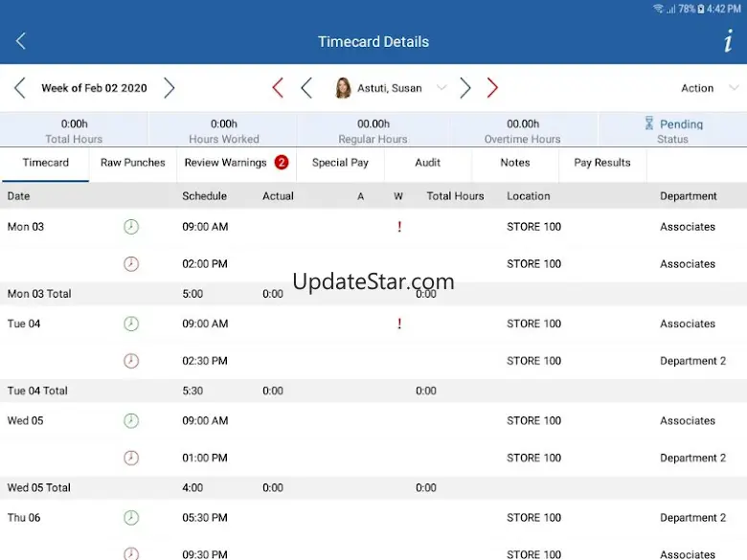Viewport: 747px width, 560px height.
Task: Open the info icon at top right
Action: pos(728,41)
